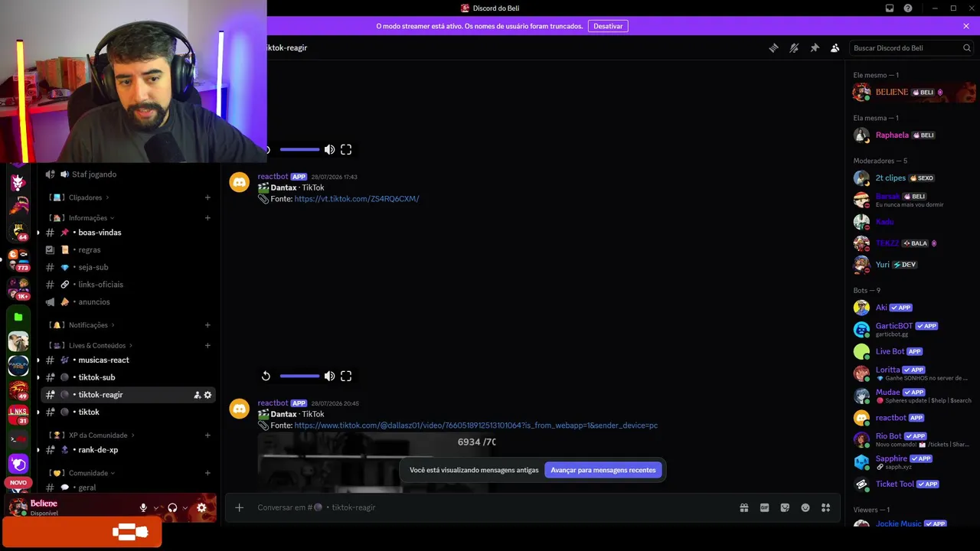Viewport: 980px width, 551px height.
Task: Open the vt.tiktok.com source link
Action: pyautogui.click(x=357, y=199)
